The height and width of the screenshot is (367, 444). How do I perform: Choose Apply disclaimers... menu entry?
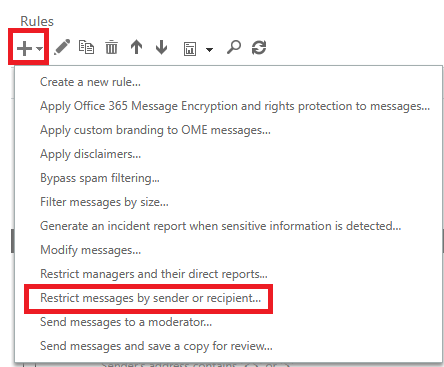pos(91,154)
